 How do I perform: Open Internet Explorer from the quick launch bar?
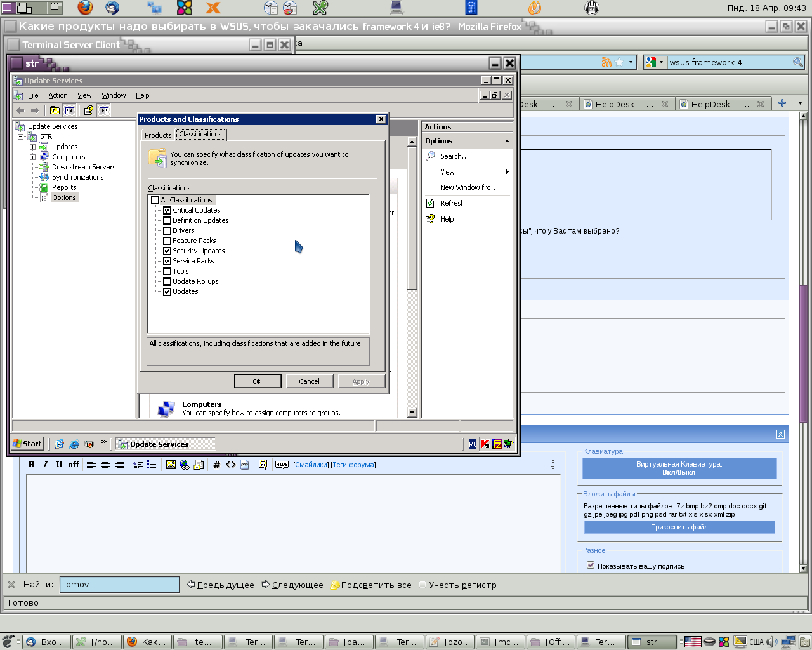pyautogui.click(x=74, y=444)
